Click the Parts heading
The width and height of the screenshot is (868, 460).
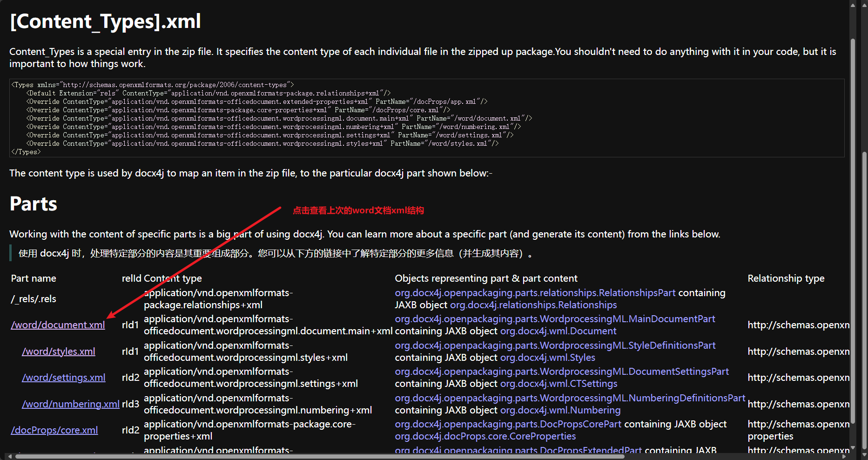coord(34,204)
